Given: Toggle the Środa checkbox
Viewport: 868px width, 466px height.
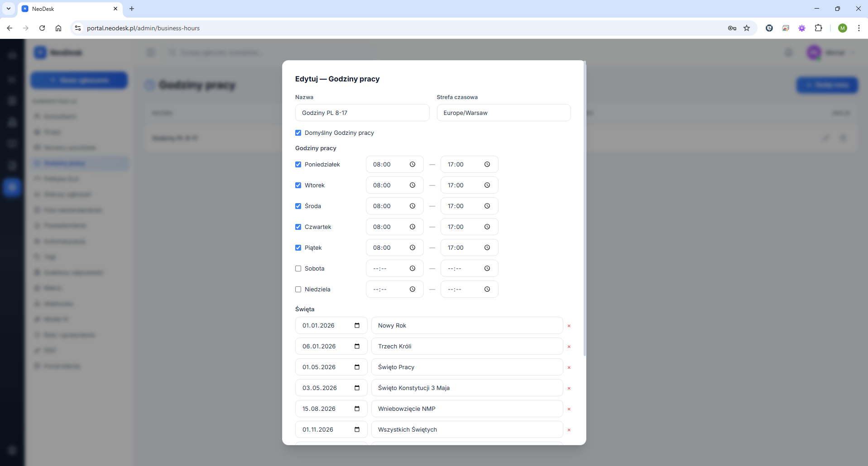Looking at the screenshot, I should 298,206.
